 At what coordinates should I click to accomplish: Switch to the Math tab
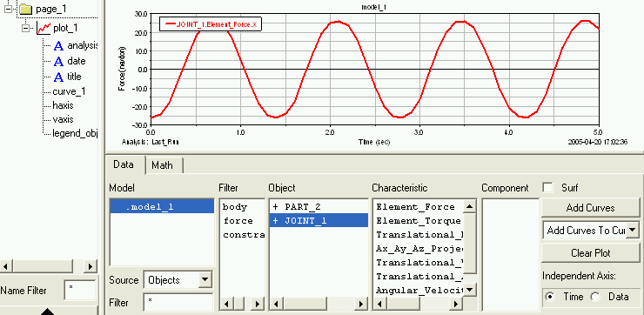(x=162, y=165)
